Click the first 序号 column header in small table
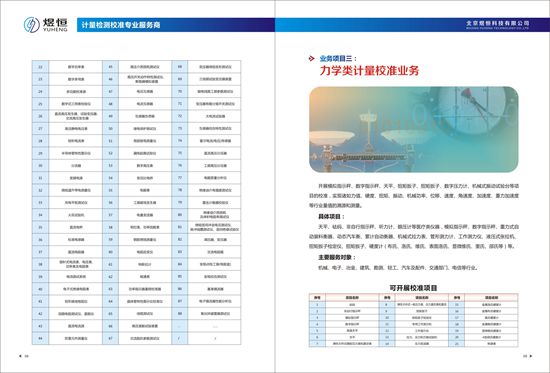The width and height of the screenshot is (550, 373). pos(317,298)
